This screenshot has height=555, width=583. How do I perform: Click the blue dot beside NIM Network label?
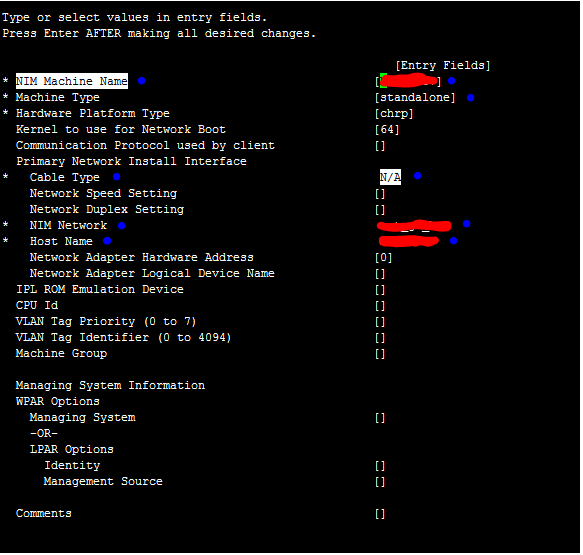point(122,226)
